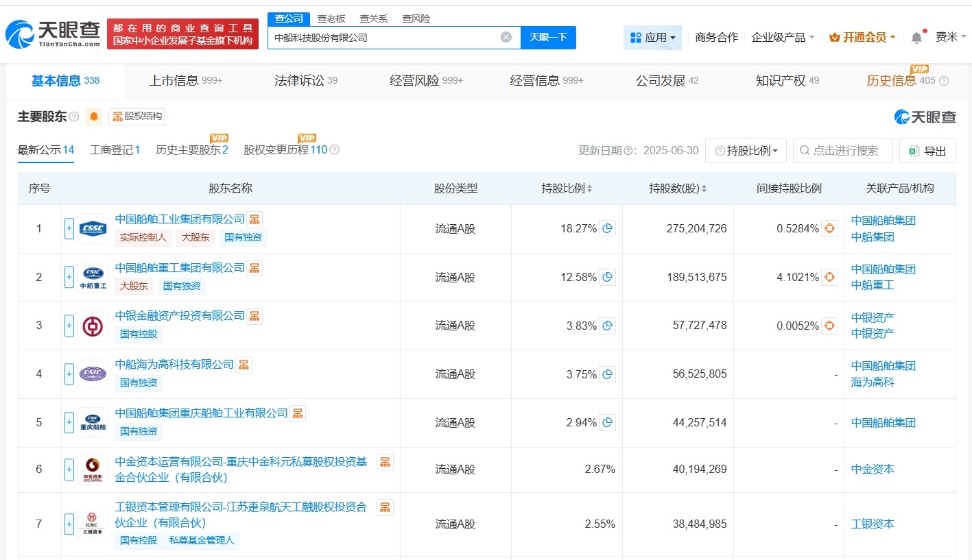Screen dimensions: 972x560
Task: Click the alarm bell beside 主要股东
Action: 93,117
